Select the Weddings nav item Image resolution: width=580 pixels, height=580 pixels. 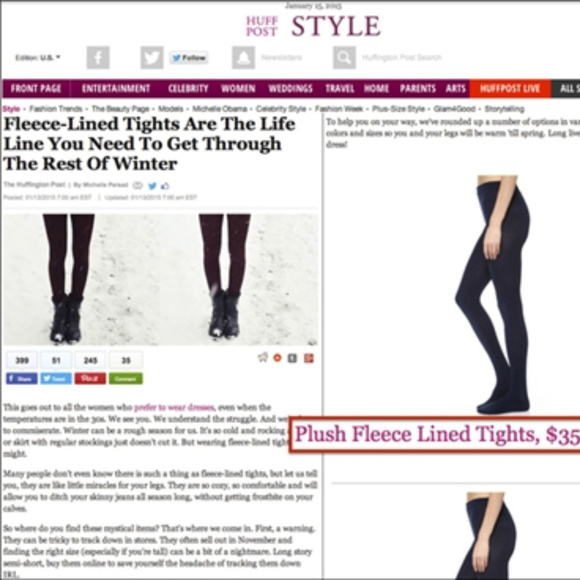click(x=290, y=88)
